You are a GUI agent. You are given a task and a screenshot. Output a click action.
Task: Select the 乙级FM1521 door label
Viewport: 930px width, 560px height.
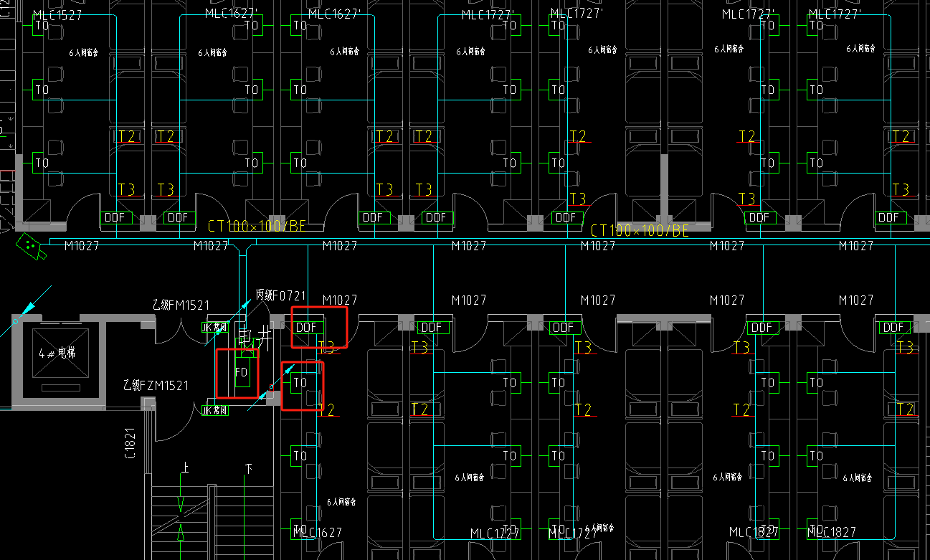180,305
